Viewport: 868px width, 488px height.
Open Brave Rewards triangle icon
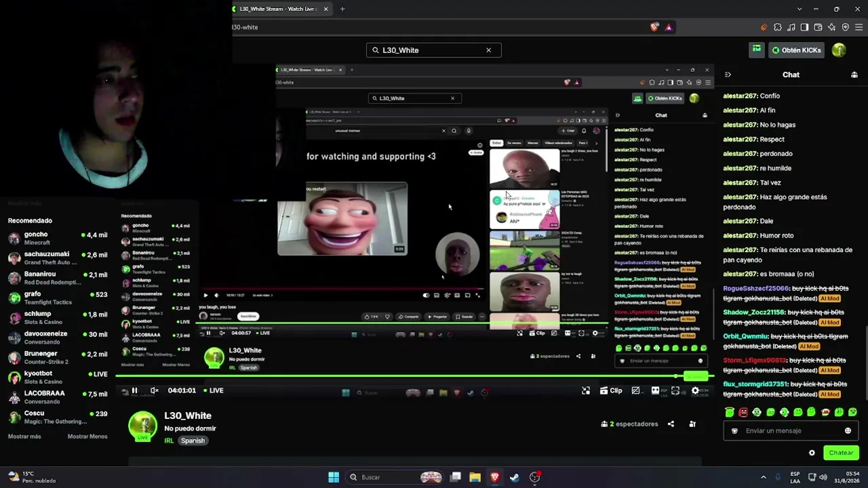coord(669,27)
